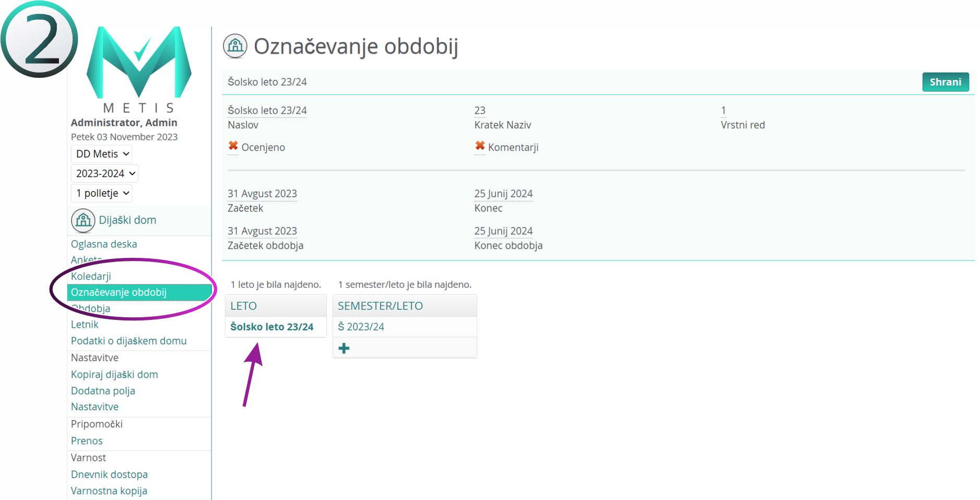This screenshot has width=980, height=500.
Task: Edit the Konec obdobja date 25 Junij 2024
Action: point(503,231)
